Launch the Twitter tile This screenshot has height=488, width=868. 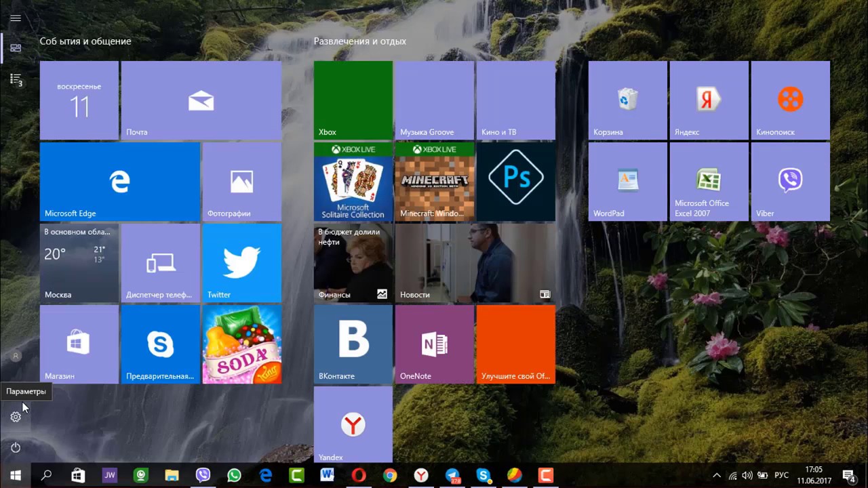tap(242, 263)
